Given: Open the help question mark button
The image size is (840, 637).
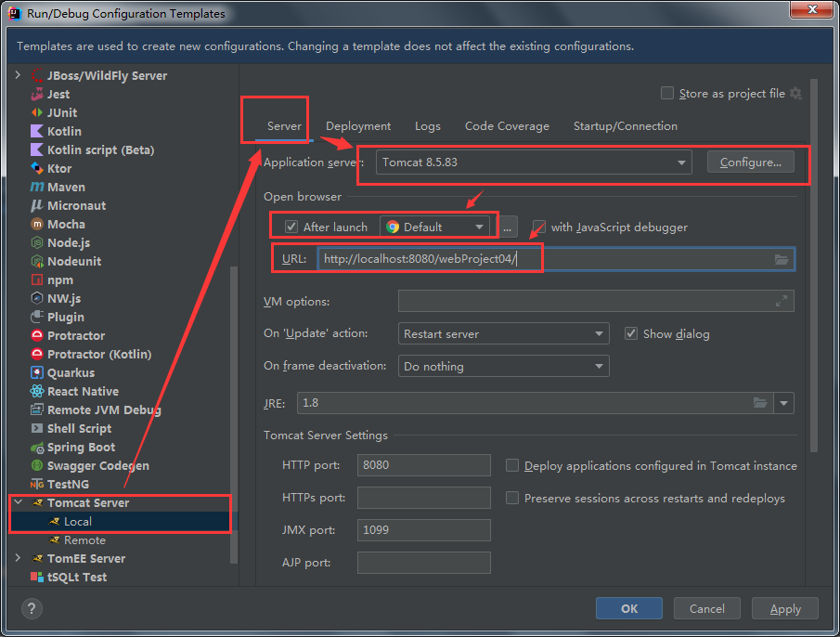Looking at the screenshot, I should (32, 608).
